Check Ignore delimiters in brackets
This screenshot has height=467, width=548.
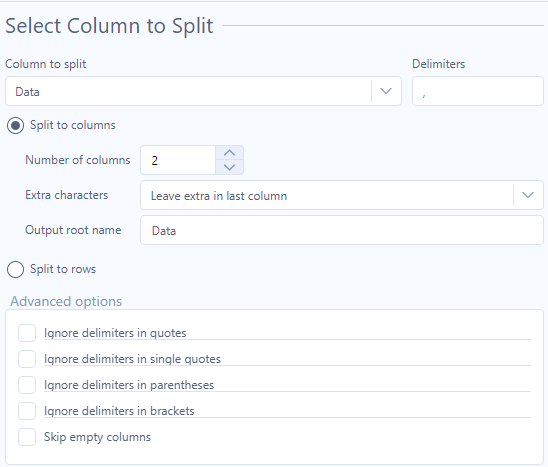pyautogui.click(x=27, y=411)
